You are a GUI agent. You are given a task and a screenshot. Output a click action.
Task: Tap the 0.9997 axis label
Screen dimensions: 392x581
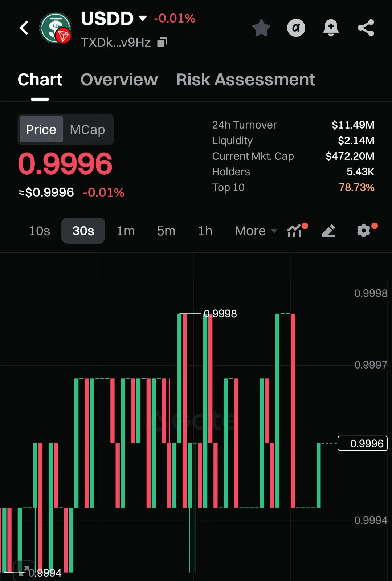[371, 365]
